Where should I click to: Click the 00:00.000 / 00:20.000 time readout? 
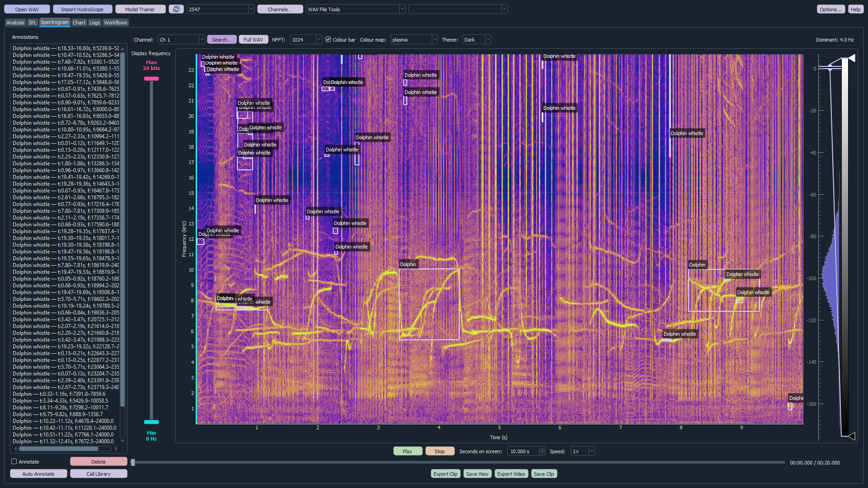tap(815, 463)
